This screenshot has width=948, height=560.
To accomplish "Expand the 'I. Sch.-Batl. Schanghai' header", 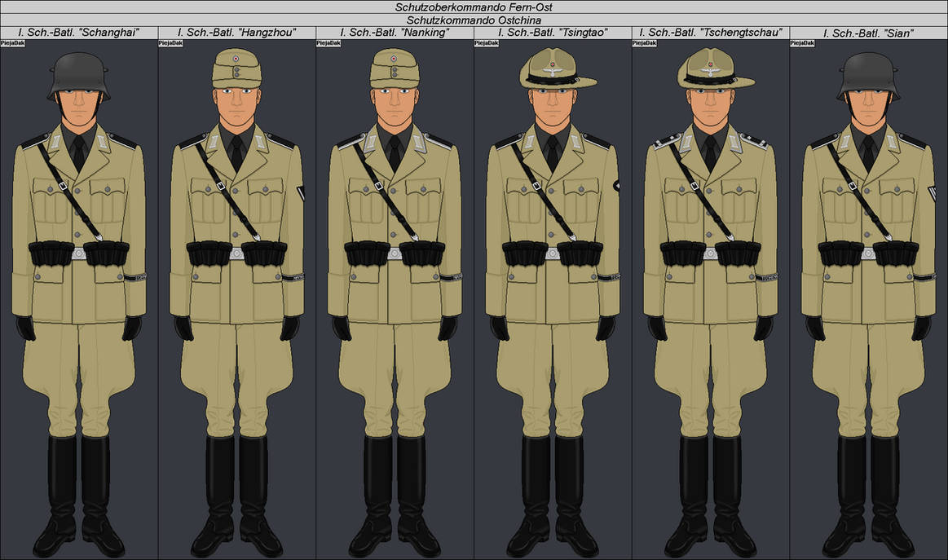I will point(78,34).
